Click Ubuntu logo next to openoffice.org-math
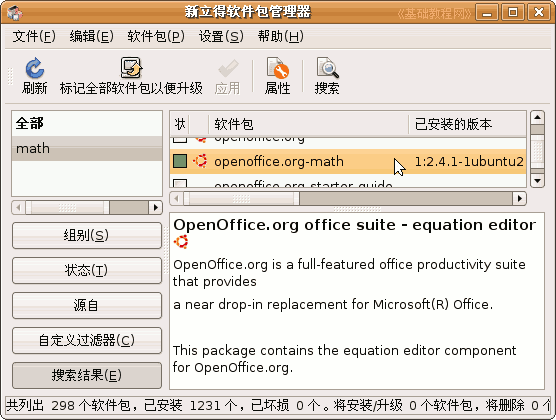 200,161
